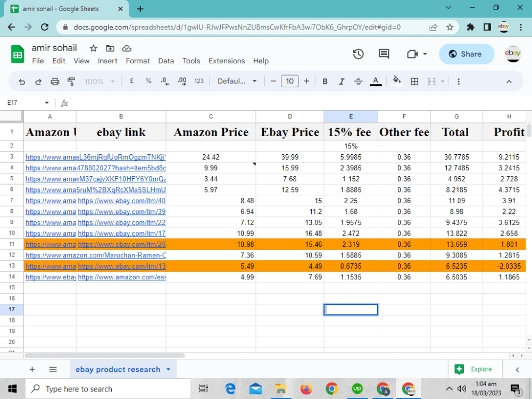
Task: Collapse the menus with up chevron
Action: [x=509, y=81]
